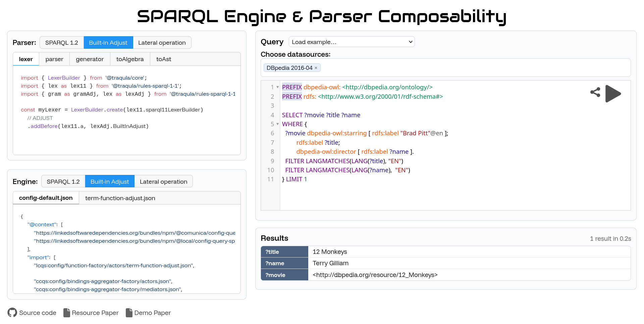
Task: Remove the DBpedia 2016-04 datasource chip
Action: coord(316,67)
